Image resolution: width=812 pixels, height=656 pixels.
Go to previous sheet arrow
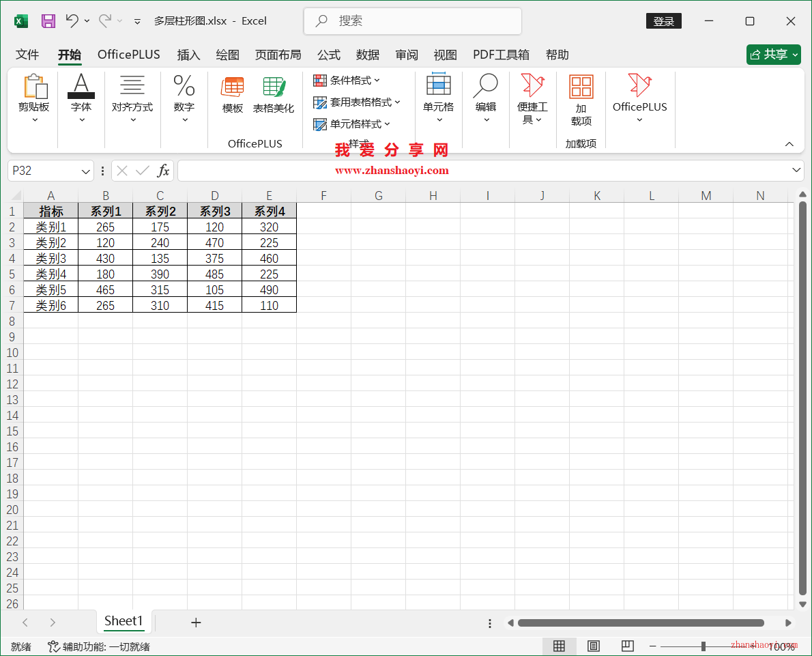click(25, 623)
